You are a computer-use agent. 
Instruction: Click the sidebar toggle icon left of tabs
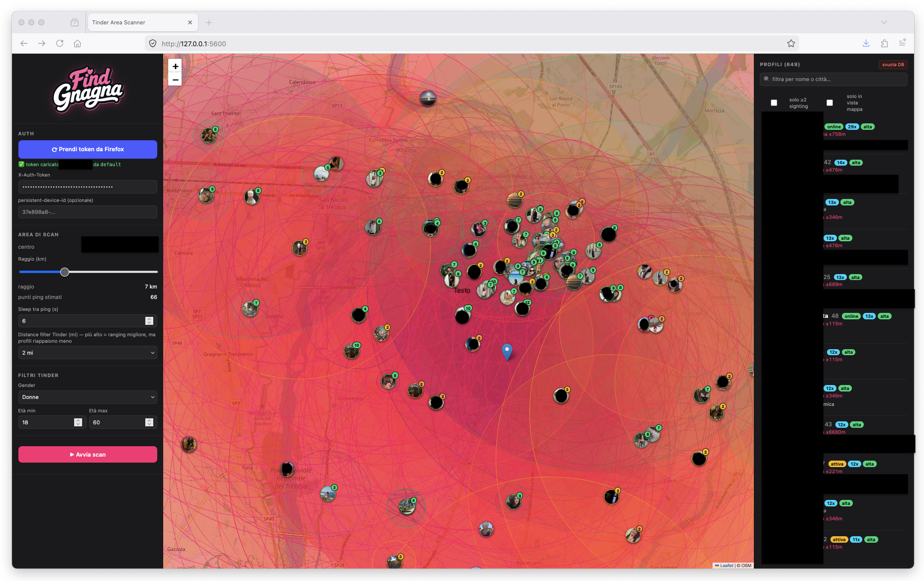click(75, 22)
